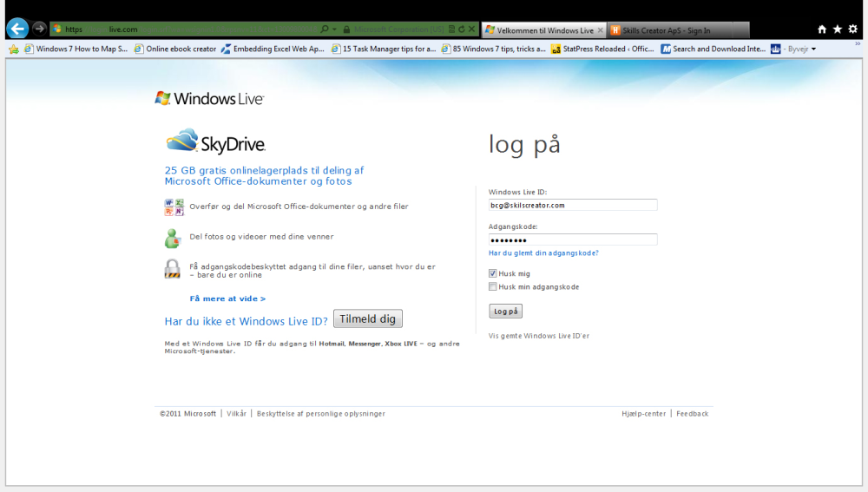Open the forgotten password link

pyautogui.click(x=543, y=253)
